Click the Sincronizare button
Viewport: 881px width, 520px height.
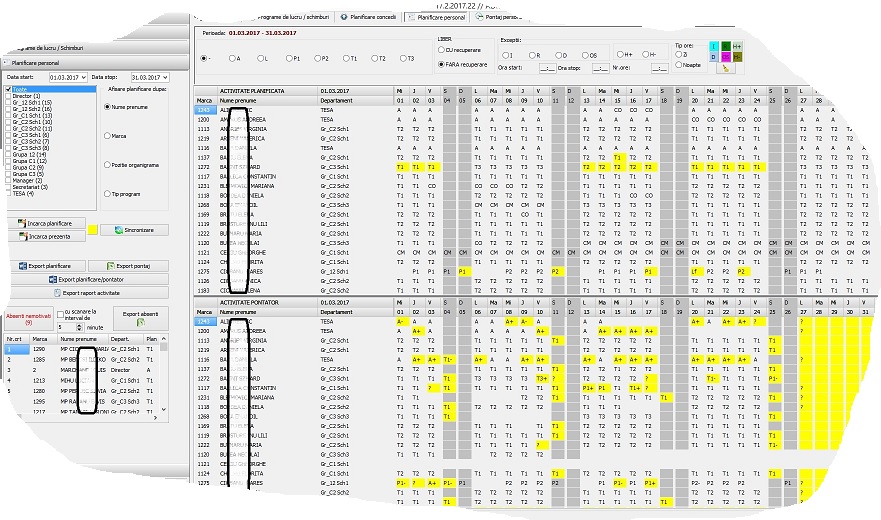pos(134,230)
